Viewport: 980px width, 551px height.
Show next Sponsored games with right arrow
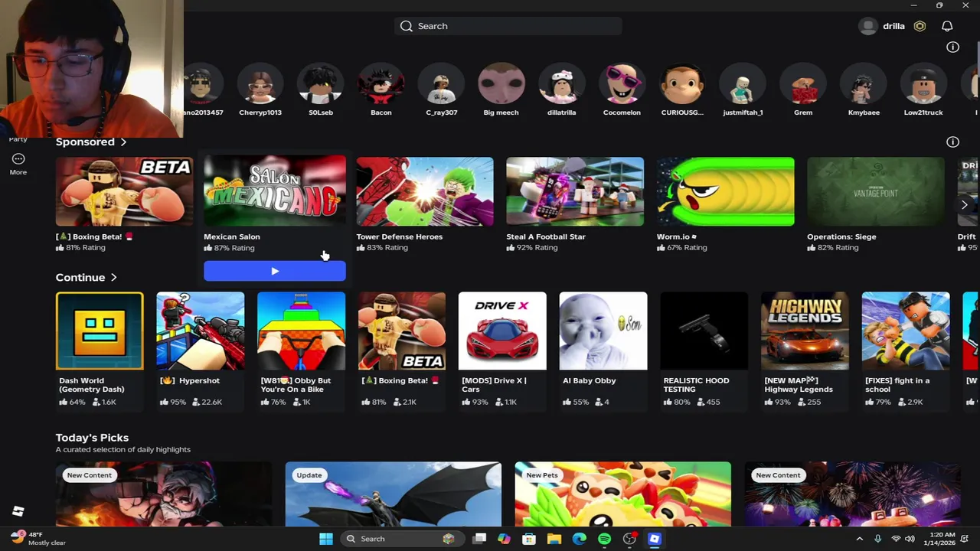point(965,204)
